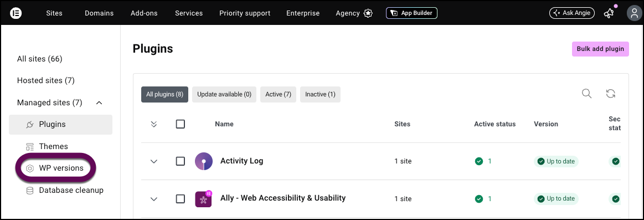Click the search magnifier icon
Screen dimensions: 644x220
click(x=587, y=94)
